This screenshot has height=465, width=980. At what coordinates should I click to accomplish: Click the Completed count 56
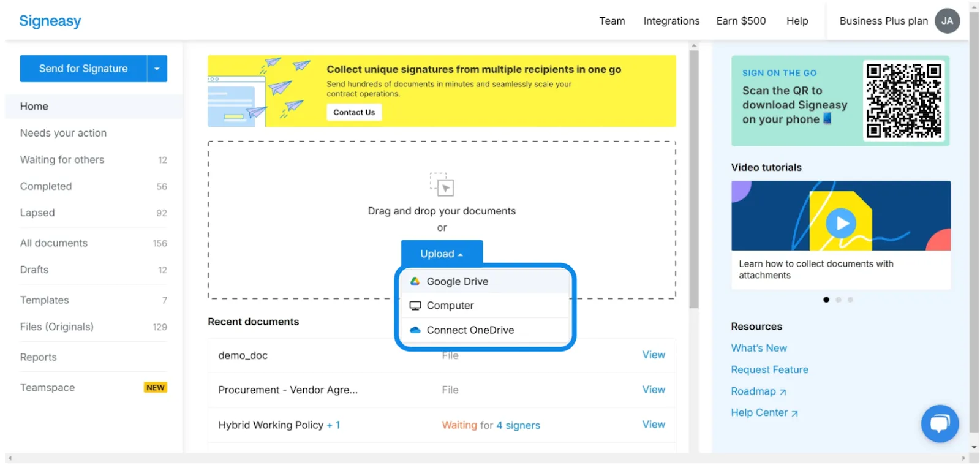pyautogui.click(x=162, y=187)
